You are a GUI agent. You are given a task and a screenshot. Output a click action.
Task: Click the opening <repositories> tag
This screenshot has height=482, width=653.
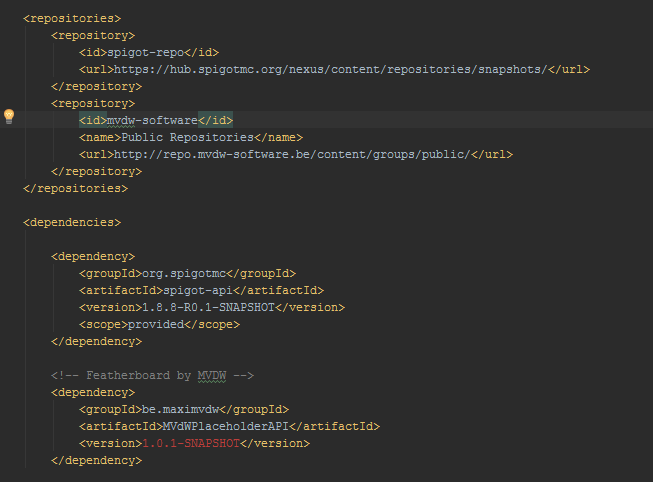click(x=72, y=18)
